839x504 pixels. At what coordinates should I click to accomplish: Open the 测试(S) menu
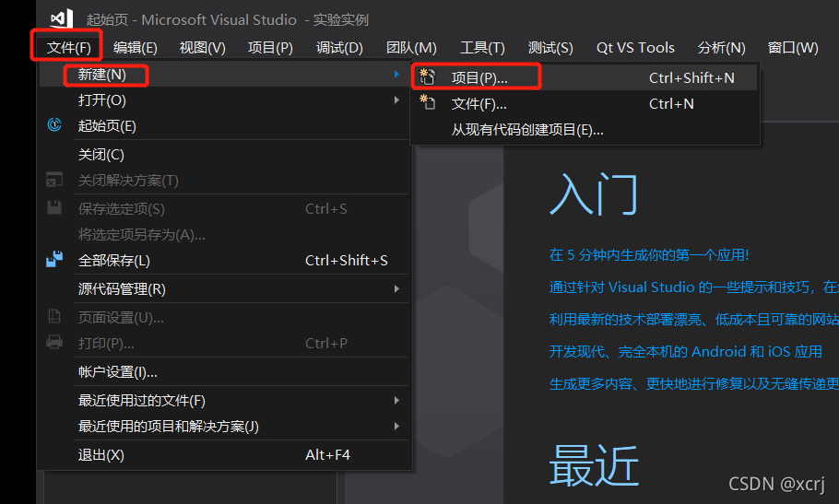click(550, 48)
